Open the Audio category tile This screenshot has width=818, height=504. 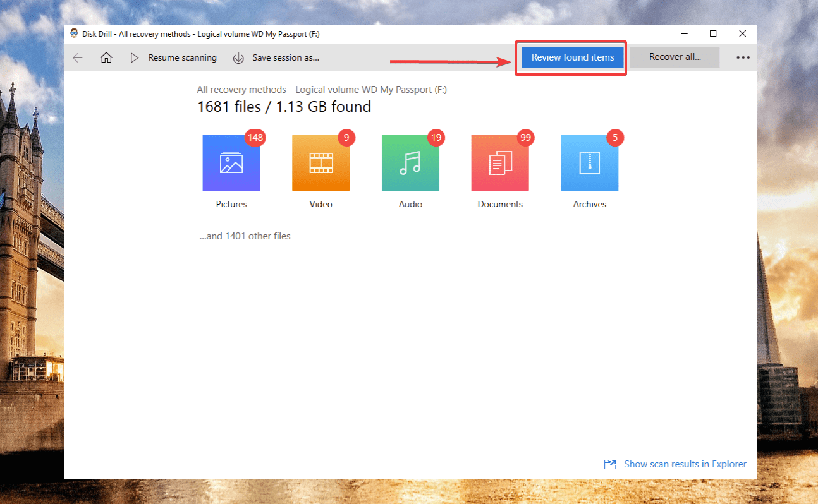point(410,163)
